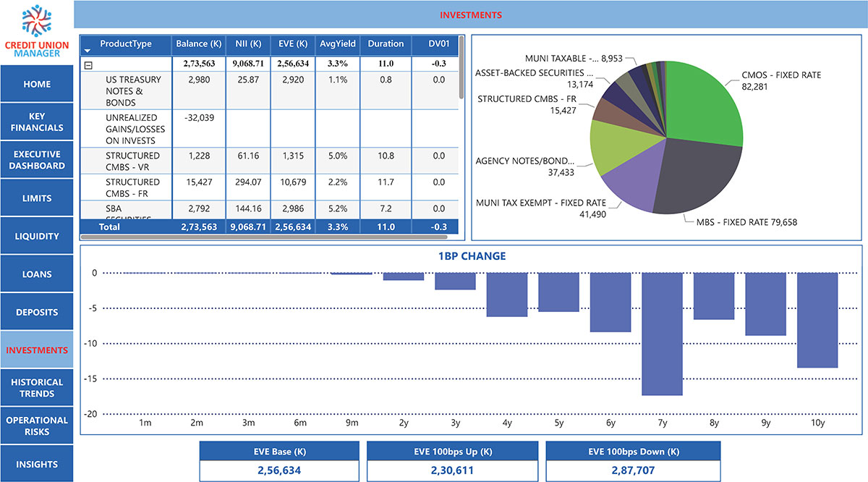Screen dimensions: 868x482
Task: Sort by the AvgYield column header
Action: pos(338,44)
